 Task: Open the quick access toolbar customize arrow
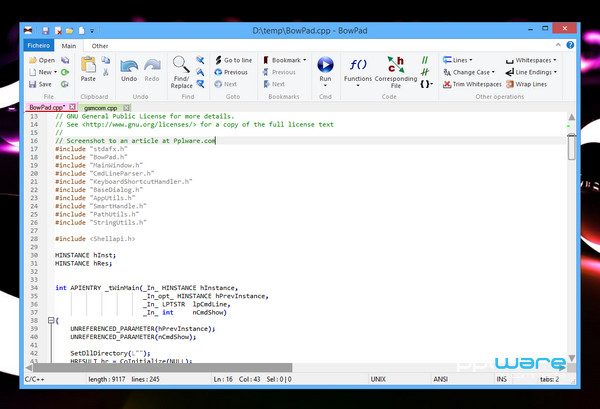coord(92,31)
